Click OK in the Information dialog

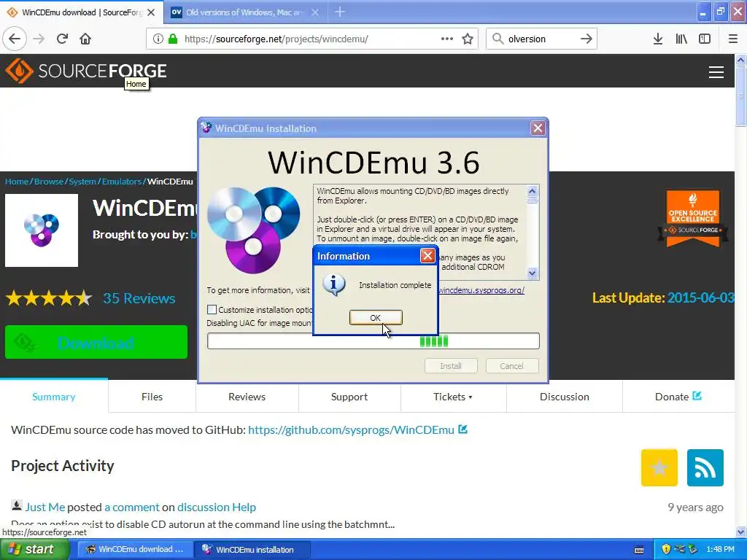tap(376, 318)
